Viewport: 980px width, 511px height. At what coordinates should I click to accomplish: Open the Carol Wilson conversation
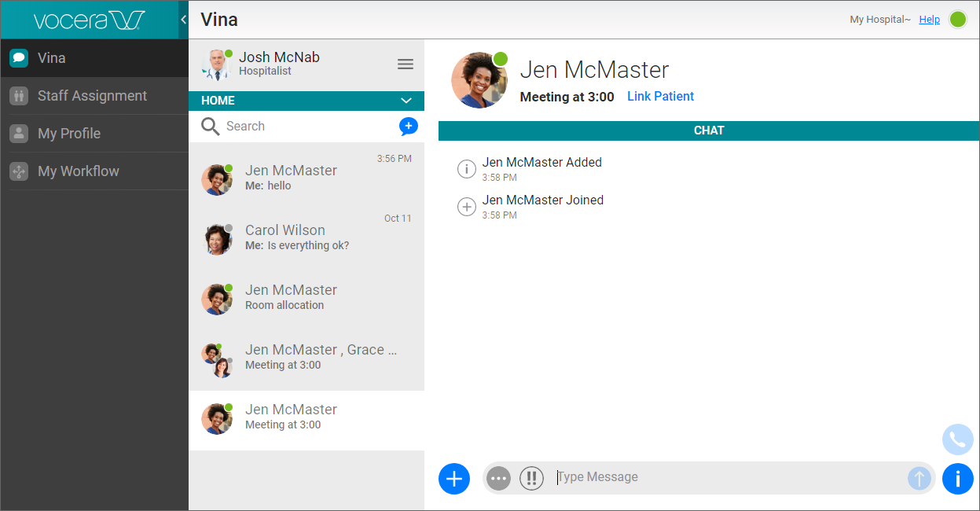tap(306, 236)
